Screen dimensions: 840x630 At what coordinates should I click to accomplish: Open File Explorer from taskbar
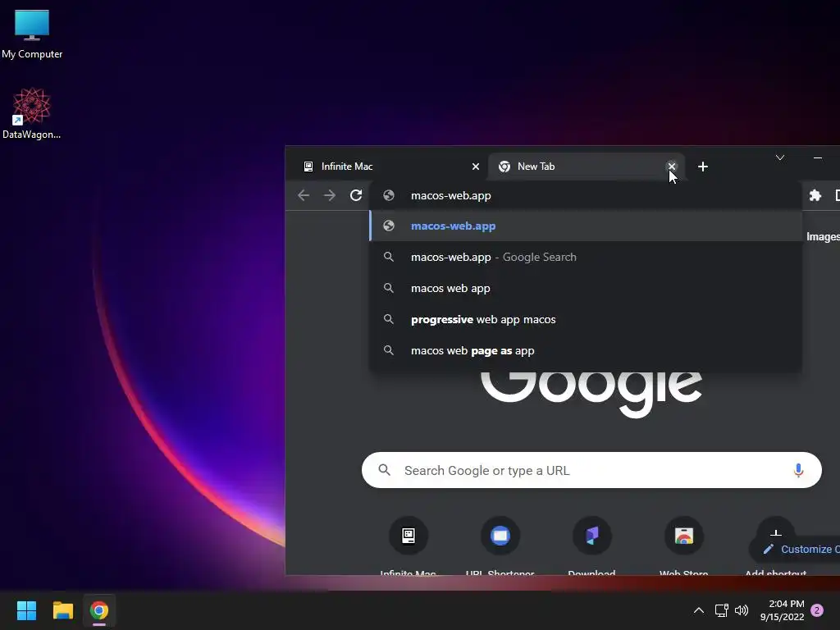tap(62, 610)
